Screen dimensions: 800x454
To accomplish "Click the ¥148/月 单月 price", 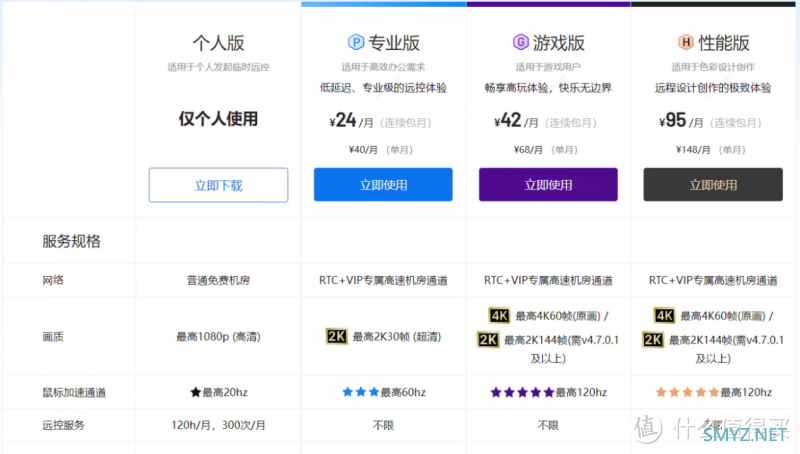I will click(711, 149).
